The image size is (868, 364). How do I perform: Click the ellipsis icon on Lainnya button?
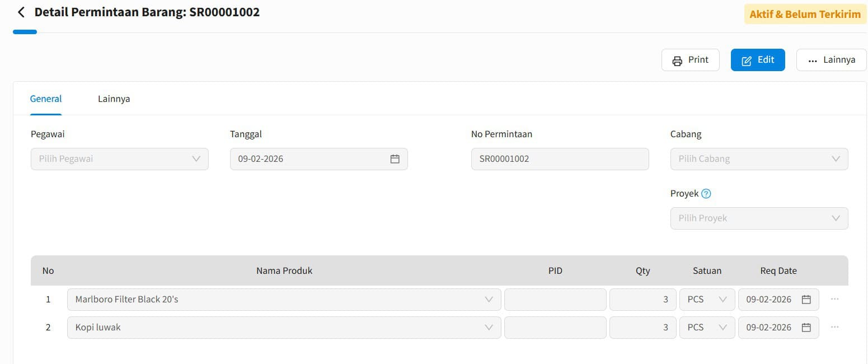click(x=813, y=60)
